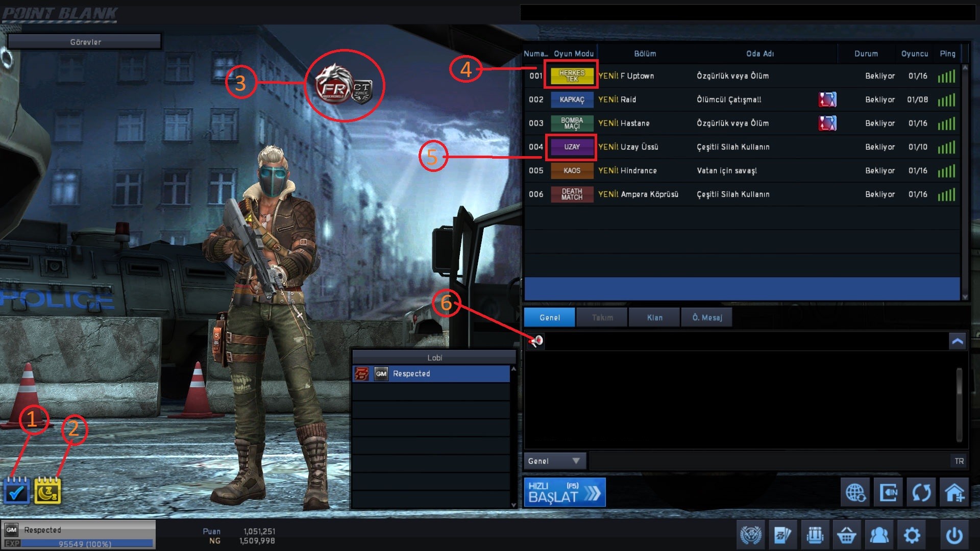Select the HERKES TEK mode badge
The height and width of the screenshot is (551, 980).
pos(572,76)
